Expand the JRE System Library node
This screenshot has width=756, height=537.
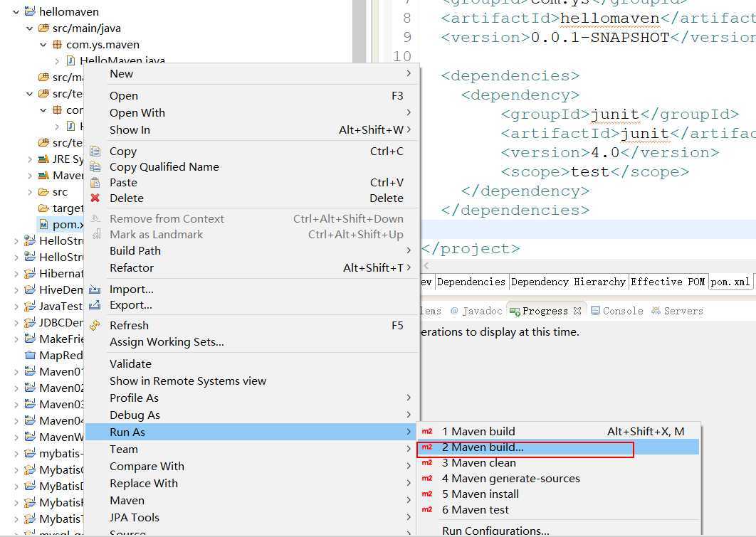pos(30,159)
